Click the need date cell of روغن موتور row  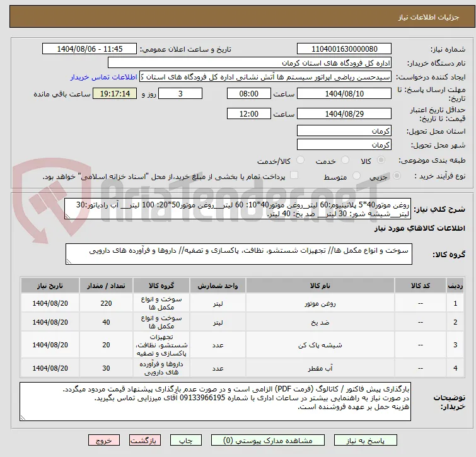(x=50, y=303)
